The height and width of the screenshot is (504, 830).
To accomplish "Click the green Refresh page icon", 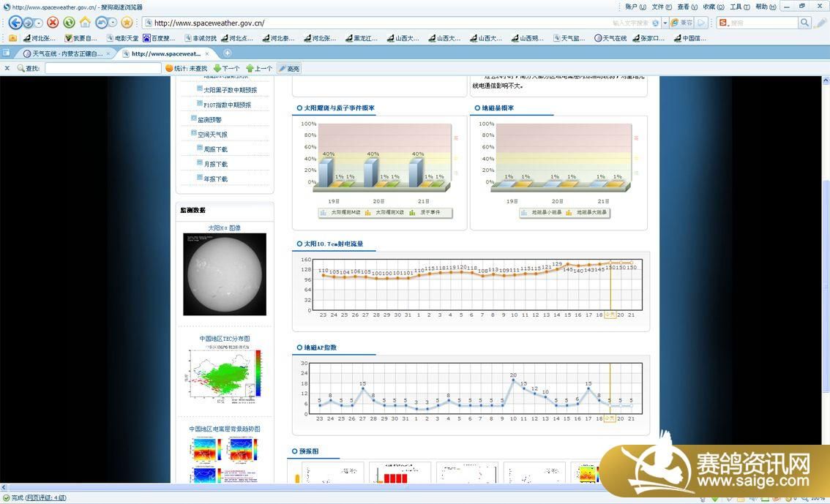I will click(69, 23).
